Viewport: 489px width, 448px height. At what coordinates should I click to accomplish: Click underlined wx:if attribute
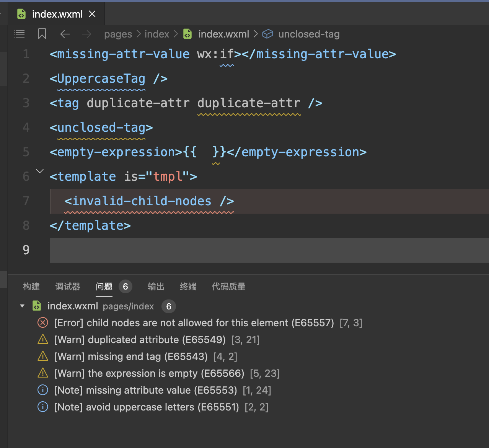tap(215, 54)
